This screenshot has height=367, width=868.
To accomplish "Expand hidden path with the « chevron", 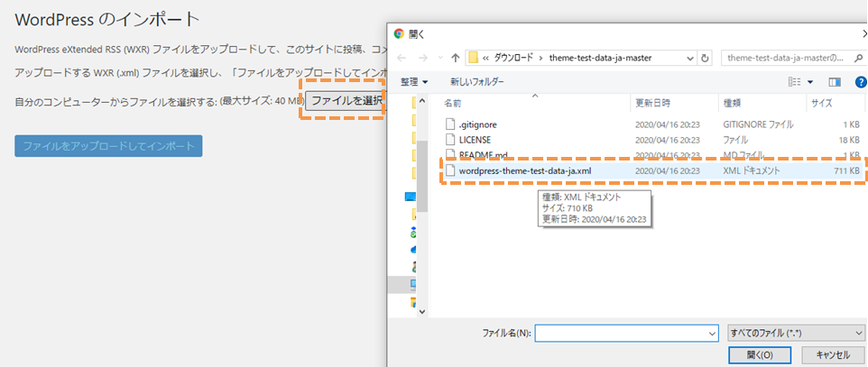I will click(x=485, y=58).
